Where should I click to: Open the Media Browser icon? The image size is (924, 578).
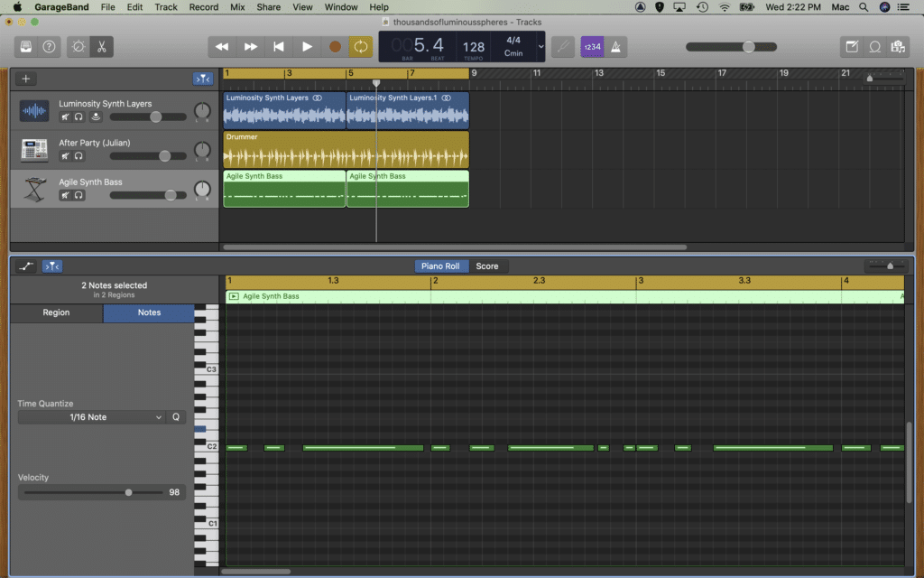click(x=898, y=46)
